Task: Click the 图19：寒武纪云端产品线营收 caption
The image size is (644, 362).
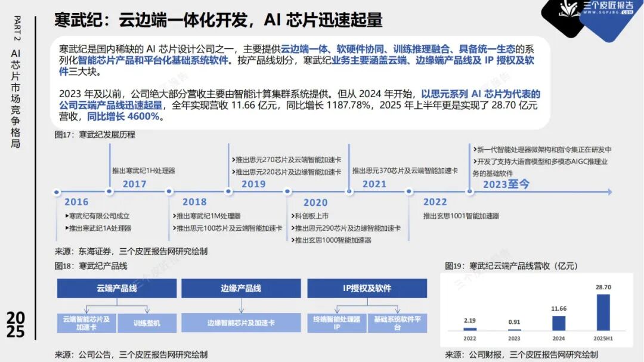Action: click(x=512, y=266)
